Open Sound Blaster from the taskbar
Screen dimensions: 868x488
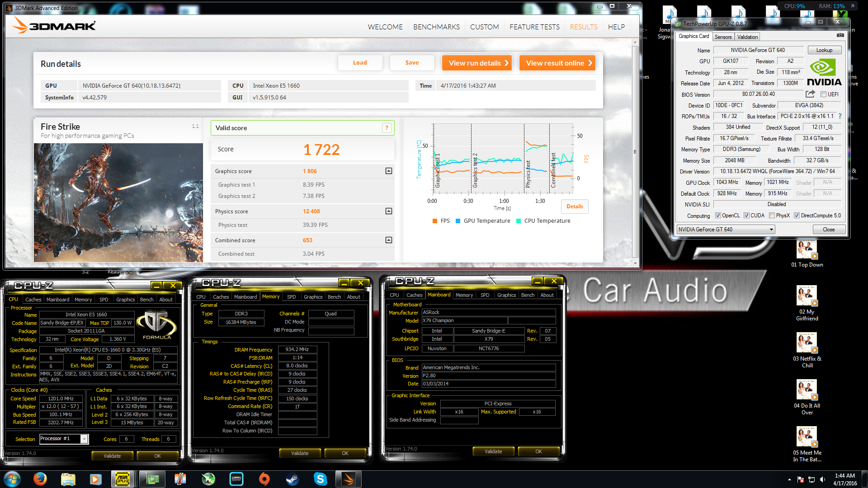pyautogui.click(x=236, y=479)
